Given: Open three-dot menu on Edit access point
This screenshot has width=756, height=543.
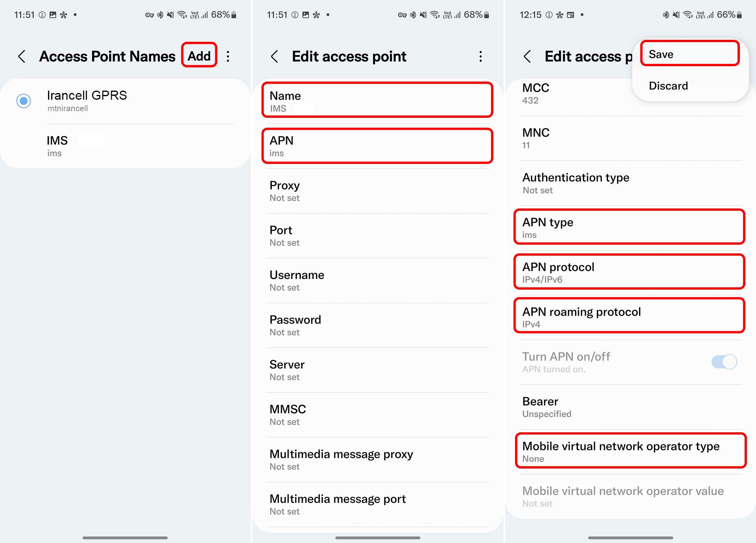Looking at the screenshot, I should (480, 56).
